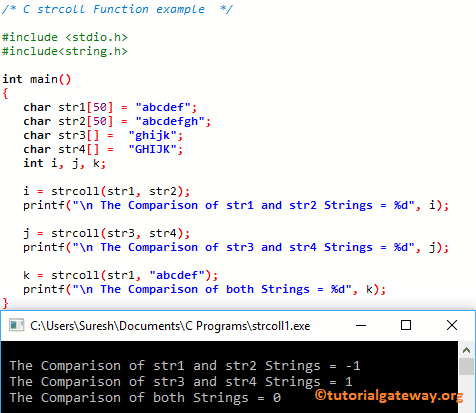Image resolution: width=476 pixels, height=413 pixels.
Task: Click the string literal "abcdefgh"
Action: coord(170,121)
